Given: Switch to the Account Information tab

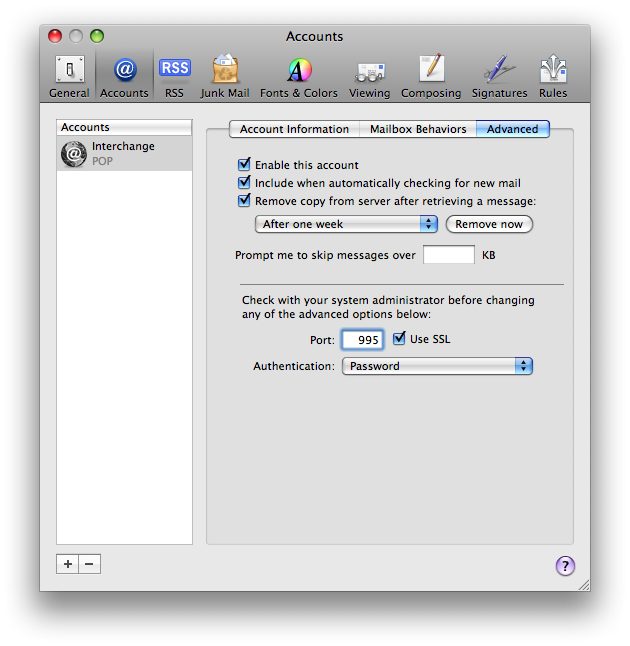Looking at the screenshot, I should (294, 129).
